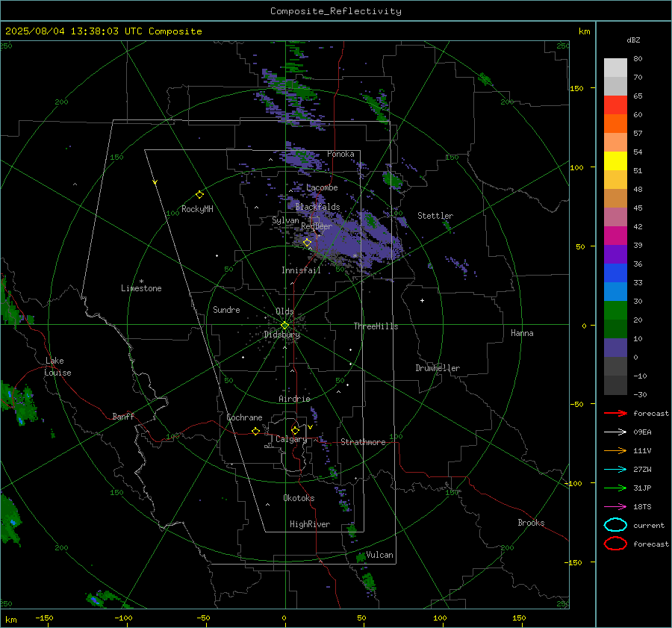Click the magenta 18TS arrow legend

[x=615, y=507]
